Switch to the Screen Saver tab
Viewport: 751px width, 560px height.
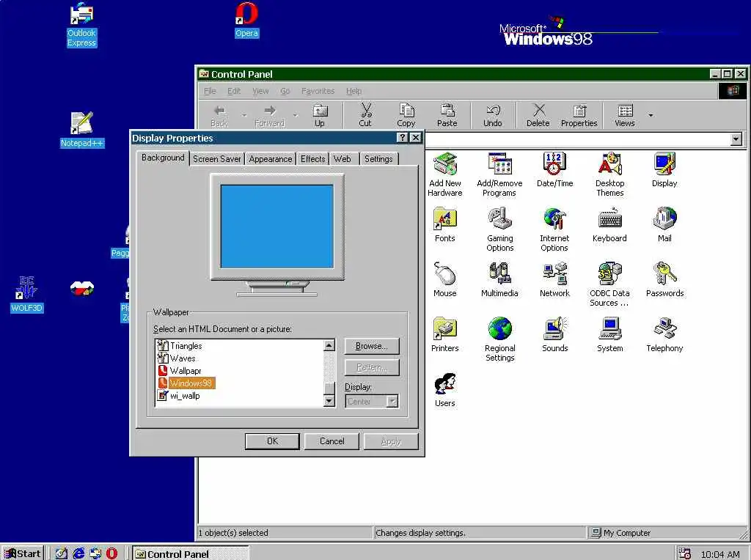(x=217, y=159)
